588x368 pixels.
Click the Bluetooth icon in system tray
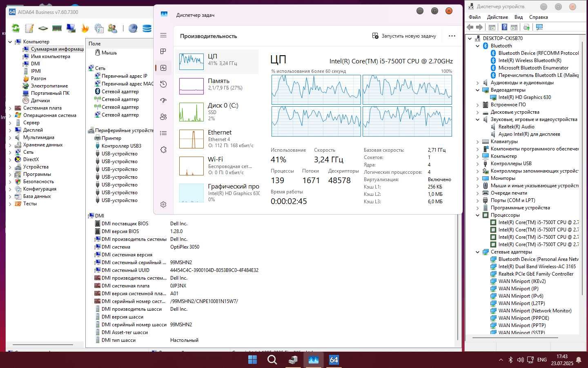click(510, 360)
